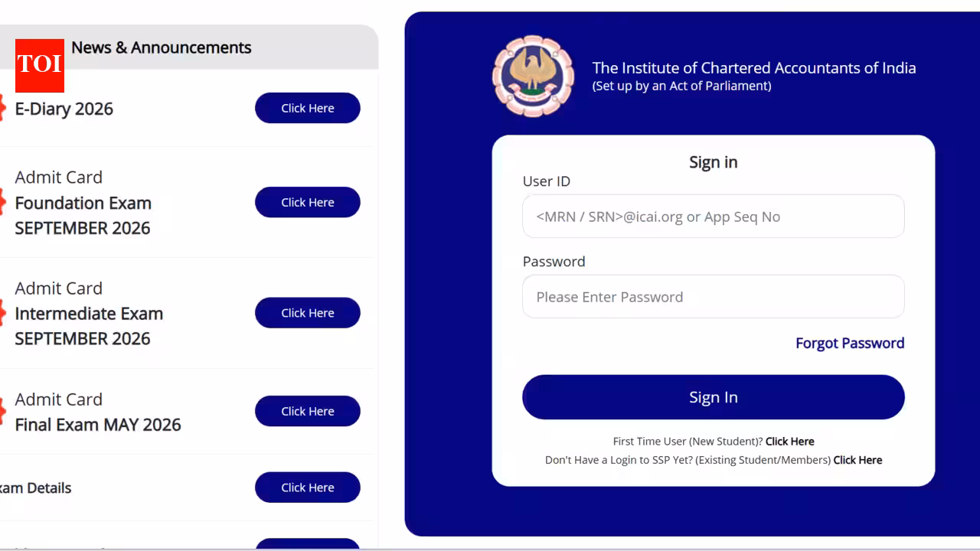This screenshot has height=551, width=980.
Task: Open First Time User Click Here link
Action: point(789,442)
